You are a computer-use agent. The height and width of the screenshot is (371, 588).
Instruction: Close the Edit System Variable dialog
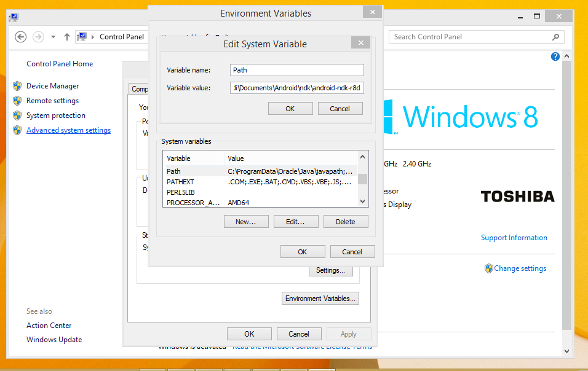(x=361, y=42)
